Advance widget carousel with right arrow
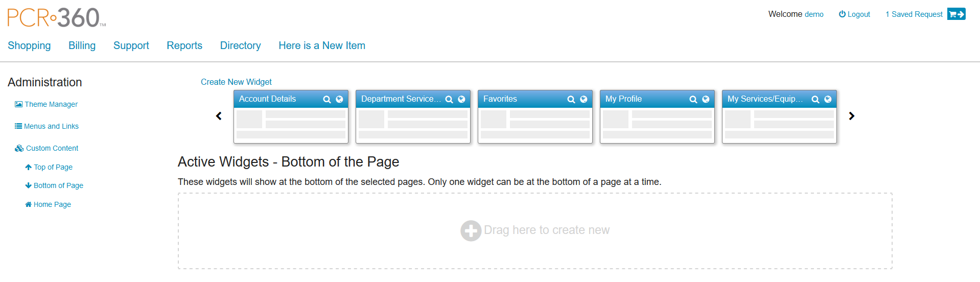This screenshot has width=980, height=282. coord(851,116)
